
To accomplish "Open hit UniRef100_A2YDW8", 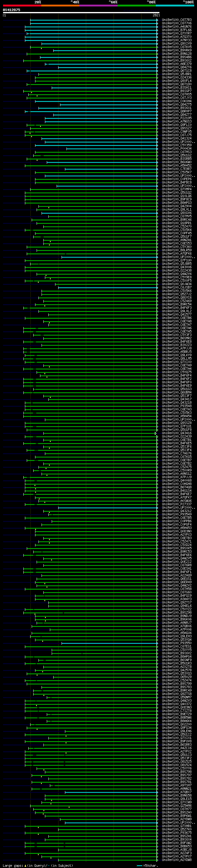I will pos(177,860).
